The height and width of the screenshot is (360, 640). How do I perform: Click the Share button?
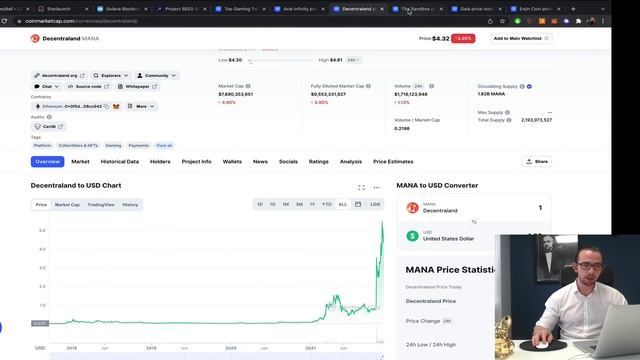pos(537,162)
